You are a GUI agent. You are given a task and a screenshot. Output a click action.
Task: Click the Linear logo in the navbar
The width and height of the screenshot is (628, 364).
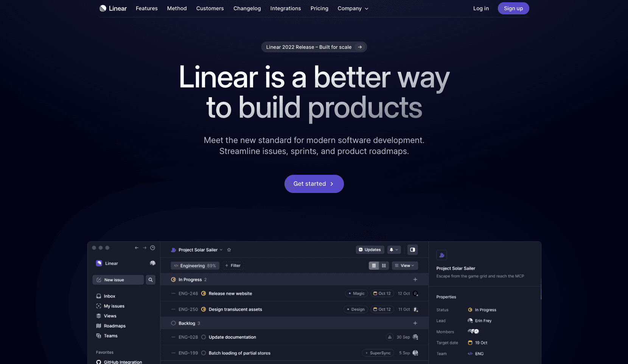(113, 8)
